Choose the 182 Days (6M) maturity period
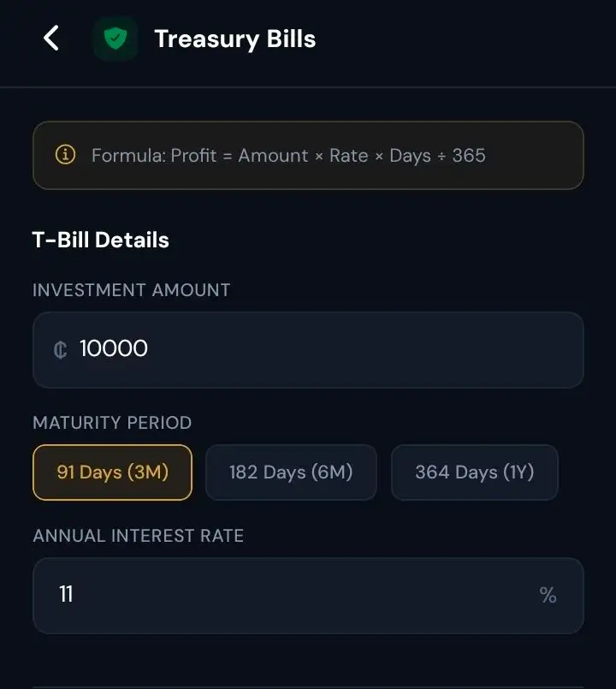 click(291, 472)
